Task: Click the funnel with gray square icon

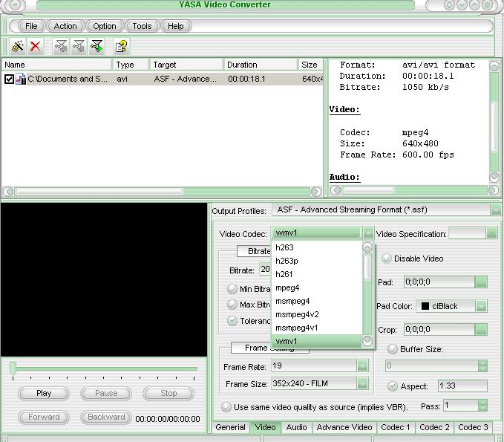Action: point(61,47)
